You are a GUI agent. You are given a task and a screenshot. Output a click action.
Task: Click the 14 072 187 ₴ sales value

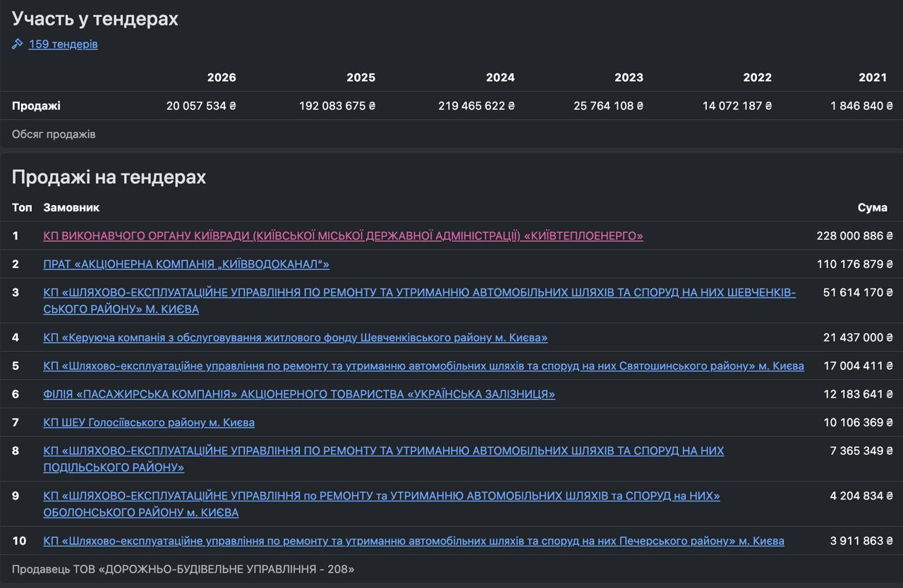tap(737, 106)
